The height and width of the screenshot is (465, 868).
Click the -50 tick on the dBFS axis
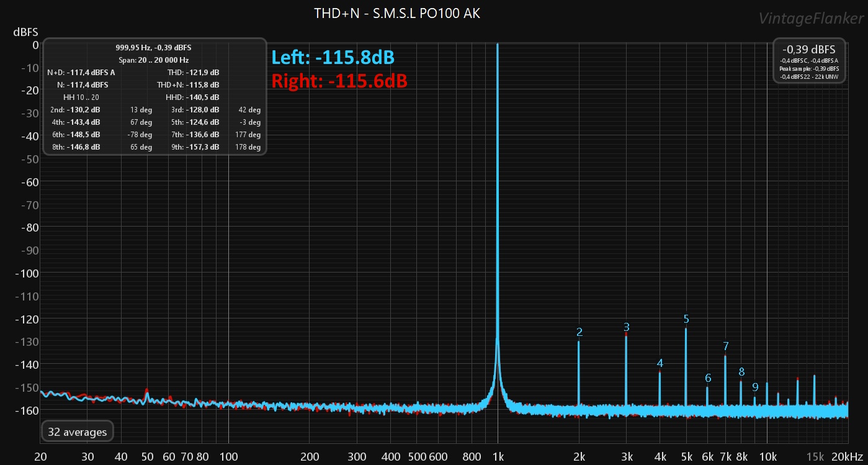click(29, 159)
